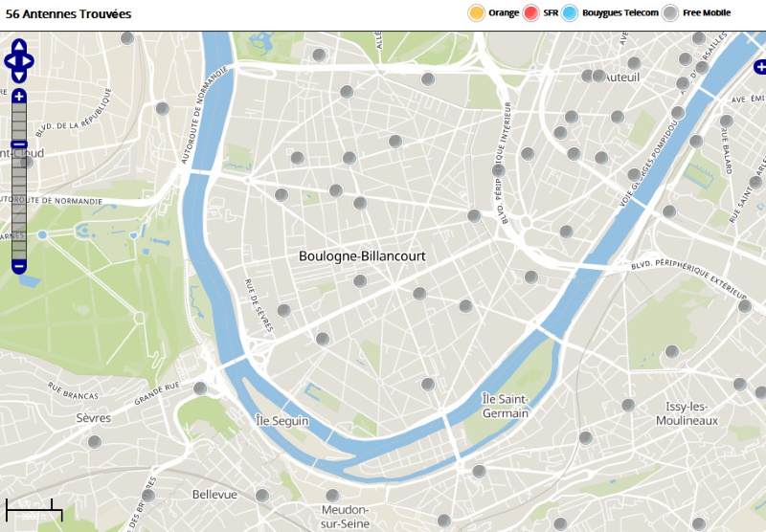
Task: Pan the map right using the arrow control
Action: coord(28,61)
